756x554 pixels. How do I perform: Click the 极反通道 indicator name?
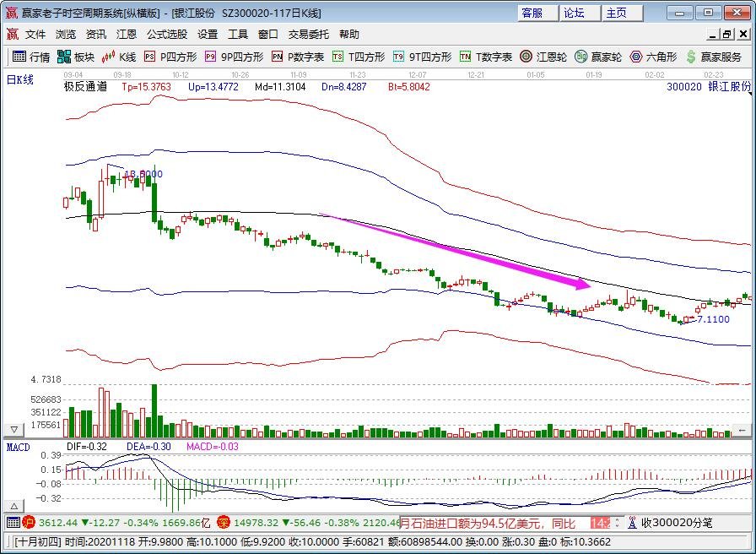click(x=85, y=87)
